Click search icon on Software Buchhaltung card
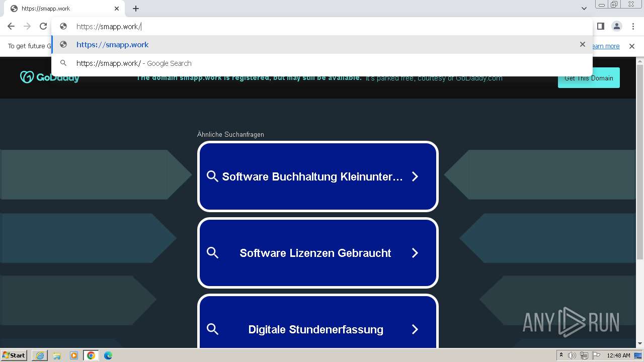Viewport: 644px width, 362px height. click(x=212, y=176)
